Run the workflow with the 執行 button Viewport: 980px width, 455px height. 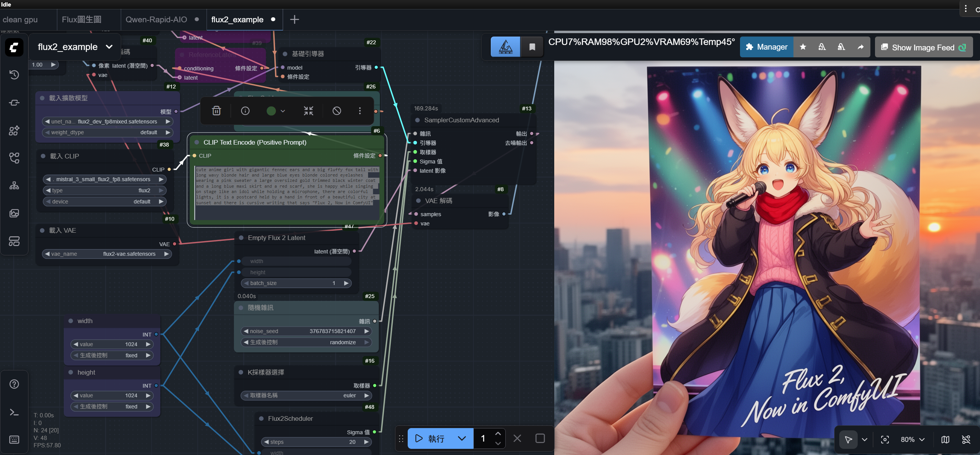point(430,438)
